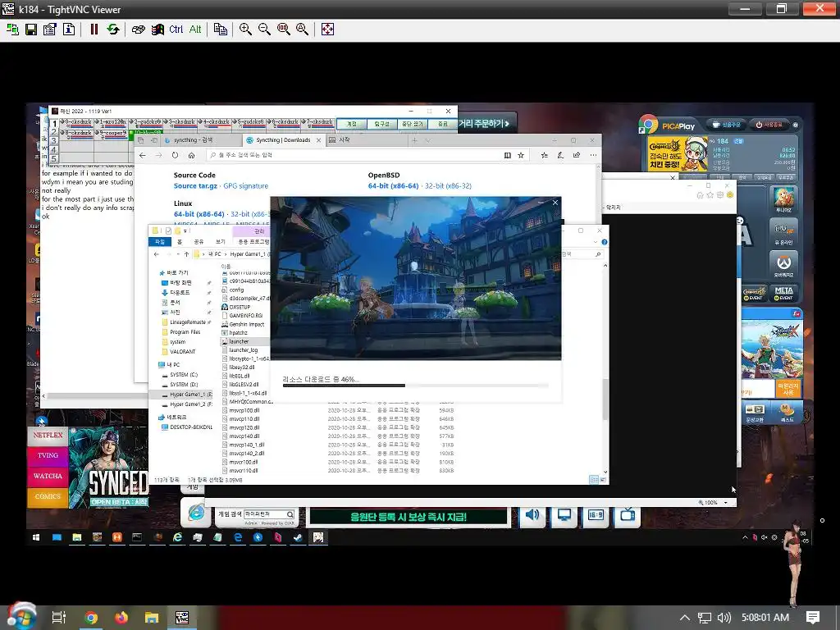Screen dimensions: 840x630
Task: Switch TightVNC to full screen mode
Action: (x=327, y=30)
